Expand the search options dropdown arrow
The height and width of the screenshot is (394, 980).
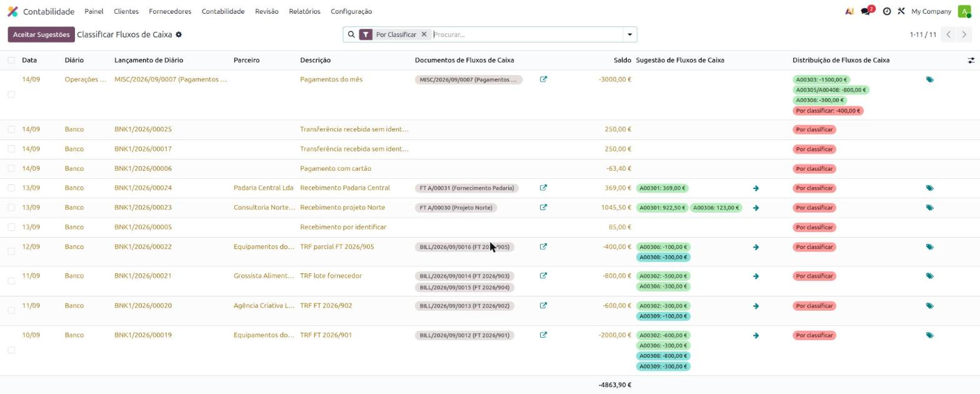tap(630, 34)
